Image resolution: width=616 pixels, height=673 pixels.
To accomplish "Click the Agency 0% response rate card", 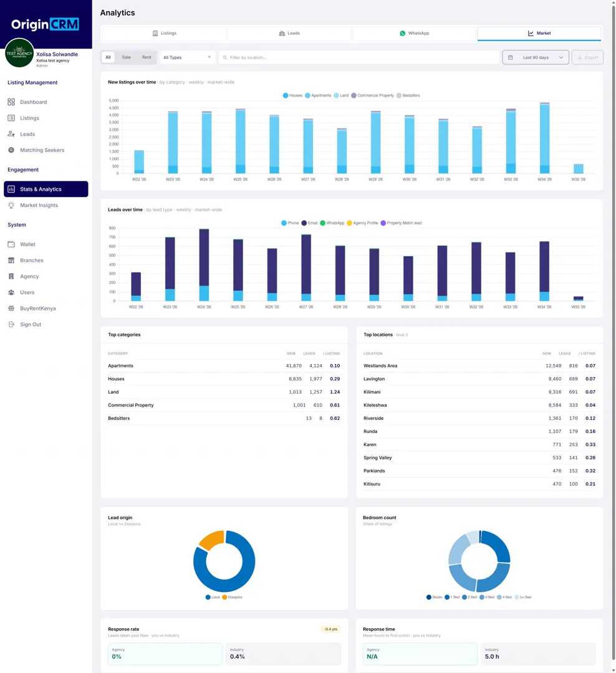I will pos(165,654).
